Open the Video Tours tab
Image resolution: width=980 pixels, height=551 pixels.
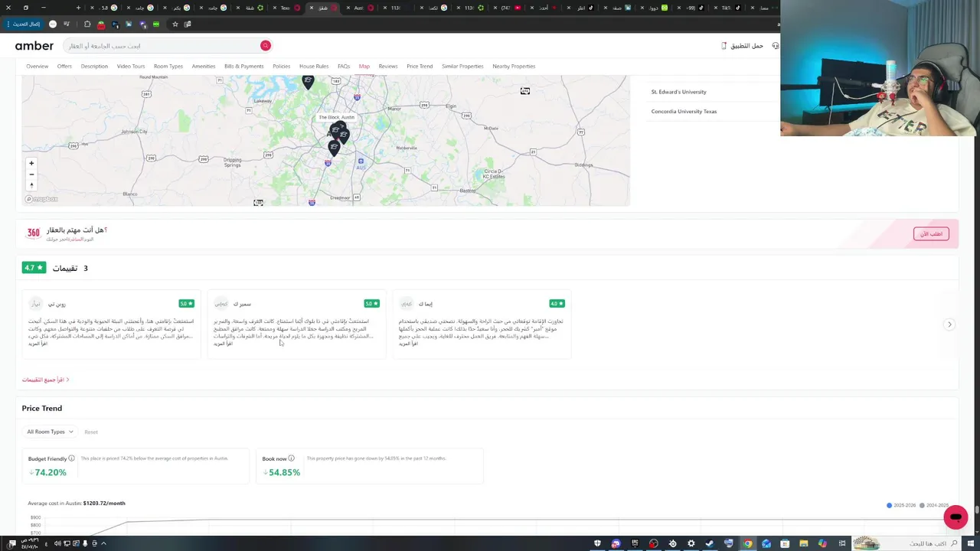point(131,67)
